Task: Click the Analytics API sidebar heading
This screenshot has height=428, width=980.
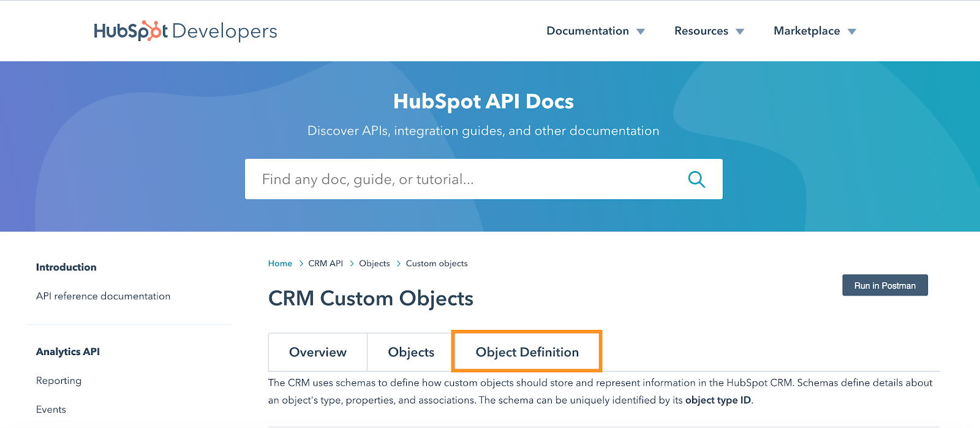Action: (68, 352)
